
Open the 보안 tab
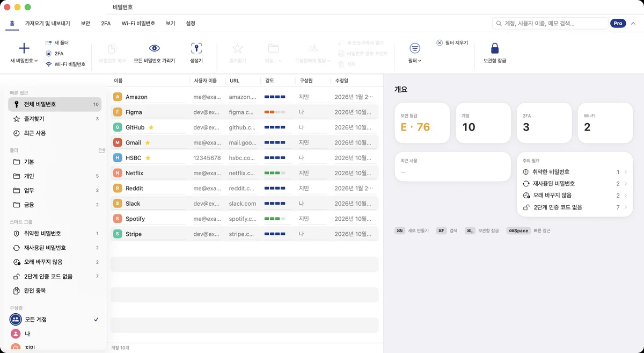(x=85, y=24)
